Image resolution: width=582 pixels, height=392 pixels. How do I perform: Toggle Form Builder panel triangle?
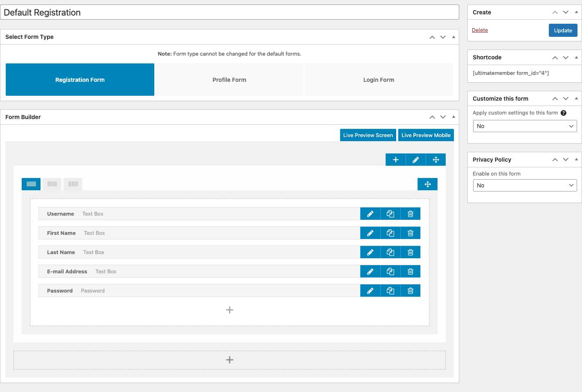[x=453, y=117]
